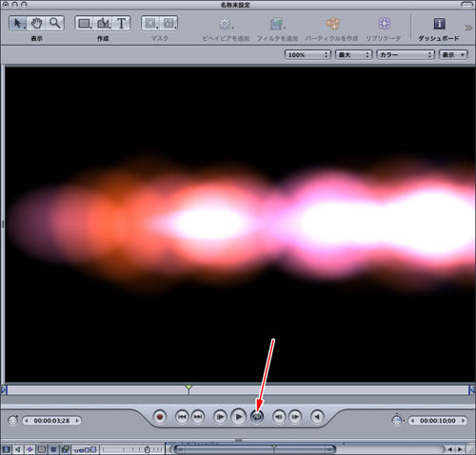Click the duration field 00:00:10;00
Viewport: 476px width, 455px height.
pos(438,421)
